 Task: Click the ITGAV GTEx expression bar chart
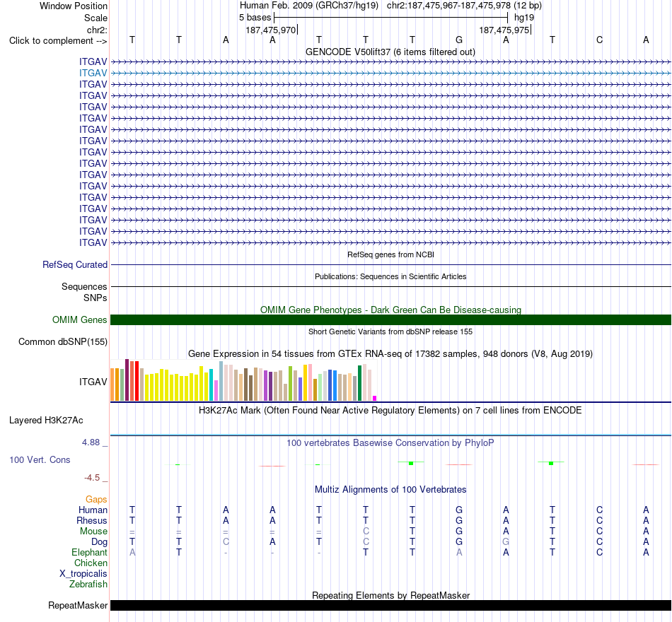click(243, 380)
